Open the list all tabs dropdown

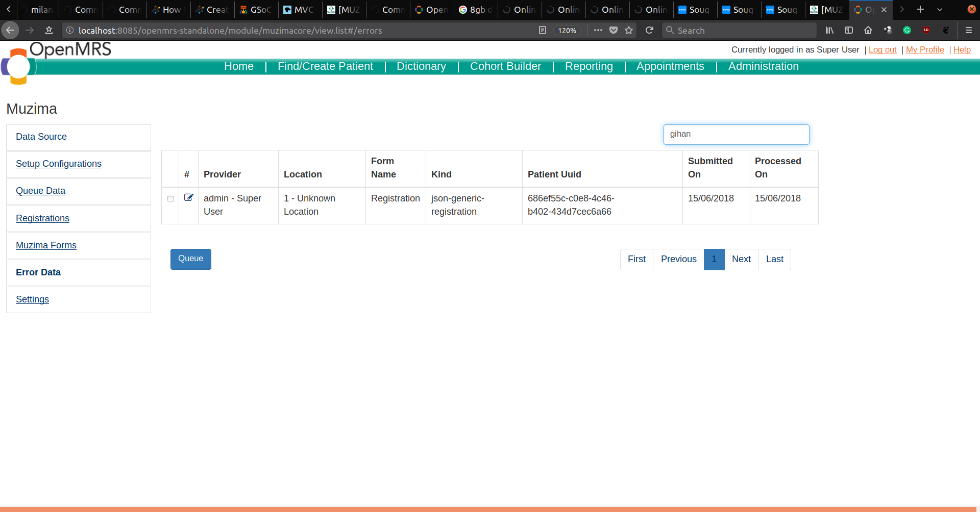point(940,9)
